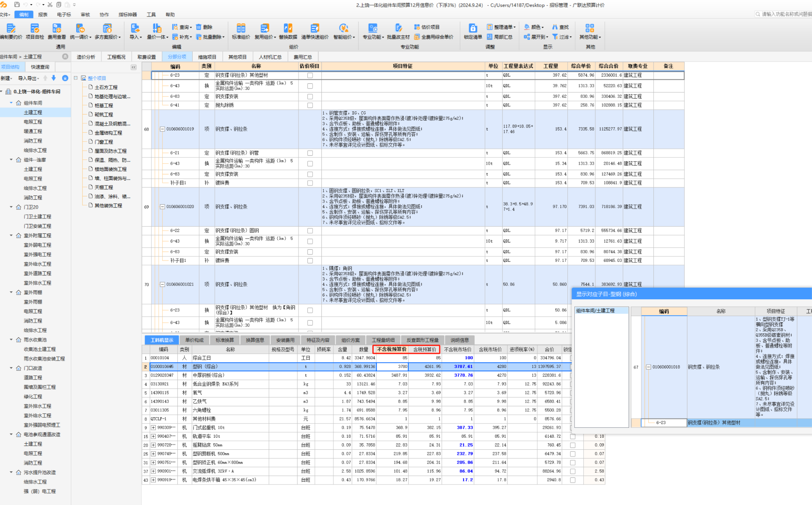Click the Cut scissors icon
This screenshot has width=812, height=505.
point(50,5)
